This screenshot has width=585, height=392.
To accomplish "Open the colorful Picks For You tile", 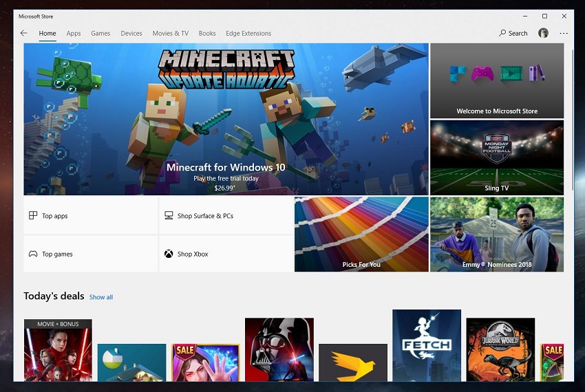I will (x=361, y=234).
